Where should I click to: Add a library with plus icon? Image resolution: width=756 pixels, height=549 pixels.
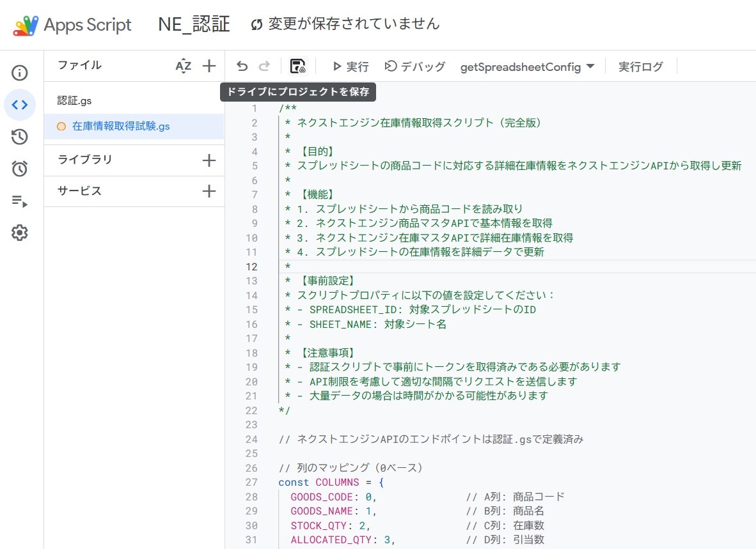pyautogui.click(x=209, y=160)
